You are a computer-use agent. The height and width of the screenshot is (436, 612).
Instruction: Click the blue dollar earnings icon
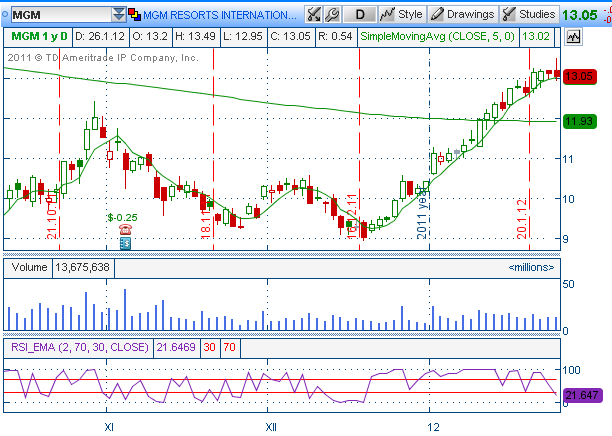(125, 244)
